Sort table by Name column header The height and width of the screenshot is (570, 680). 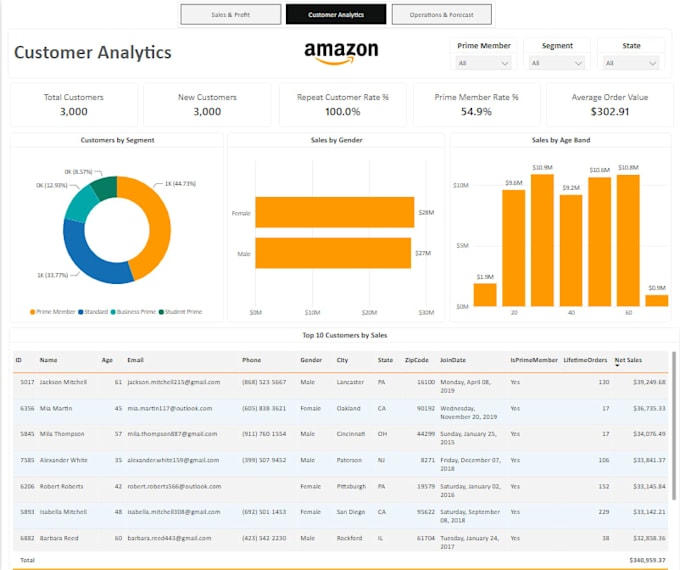[48, 360]
